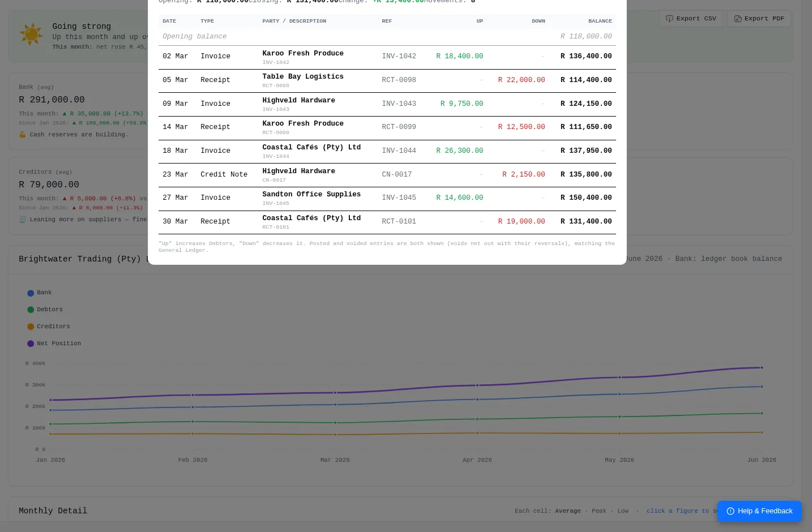Screen dimensions: 812x532
Task: Click the INV-1045 reference cell
Action: (399, 198)
